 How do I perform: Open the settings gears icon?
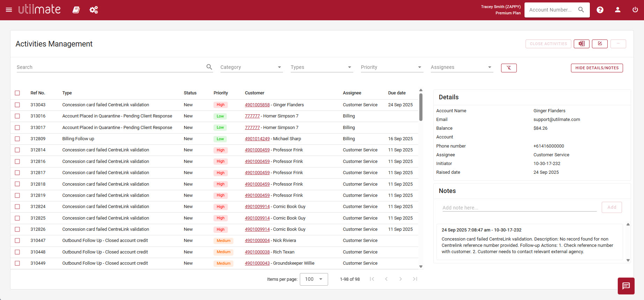94,10
